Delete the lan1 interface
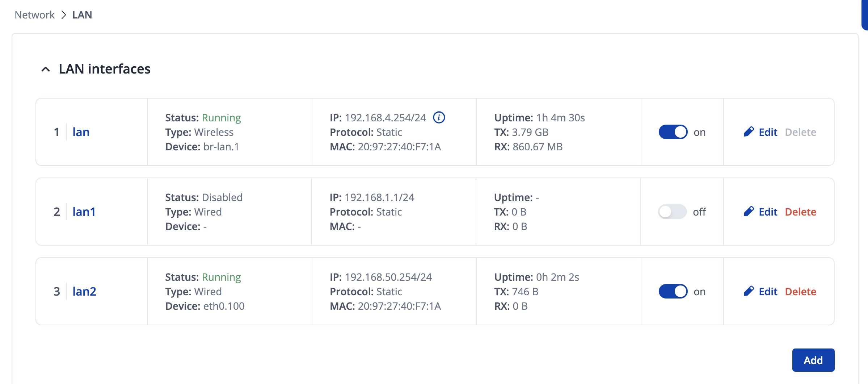This screenshot has height=384, width=868. click(x=800, y=212)
